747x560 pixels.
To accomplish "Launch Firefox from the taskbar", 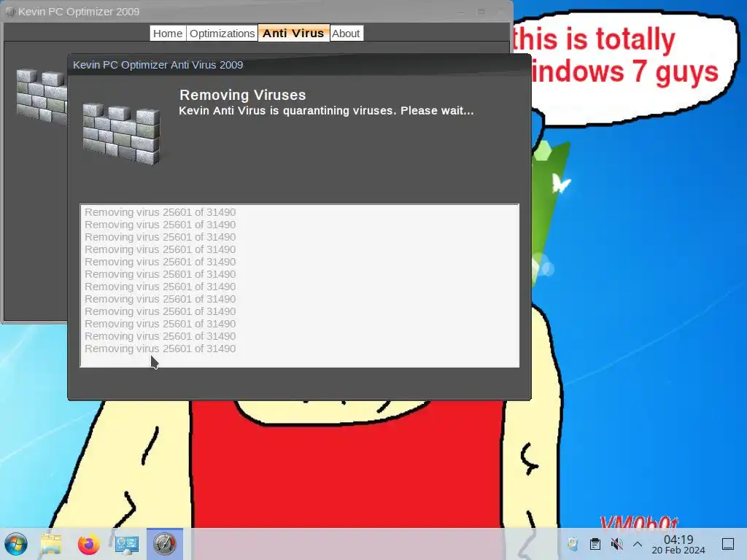I will 88,544.
